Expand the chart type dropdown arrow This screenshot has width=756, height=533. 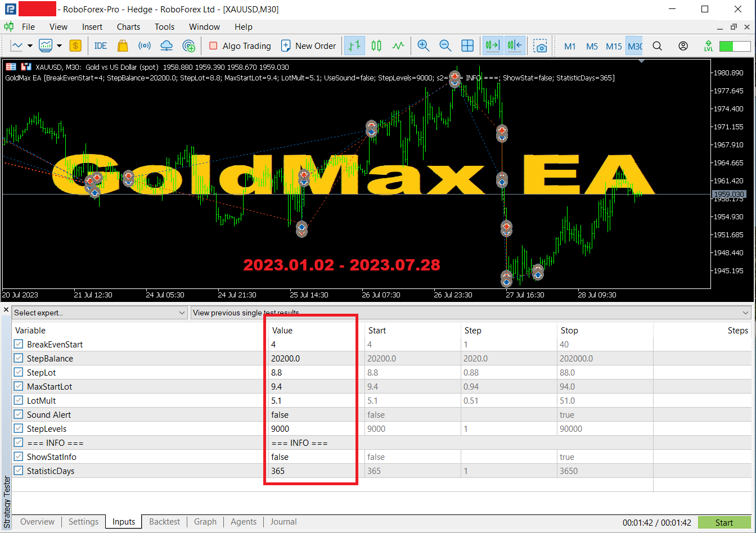click(x=30, y=46)
